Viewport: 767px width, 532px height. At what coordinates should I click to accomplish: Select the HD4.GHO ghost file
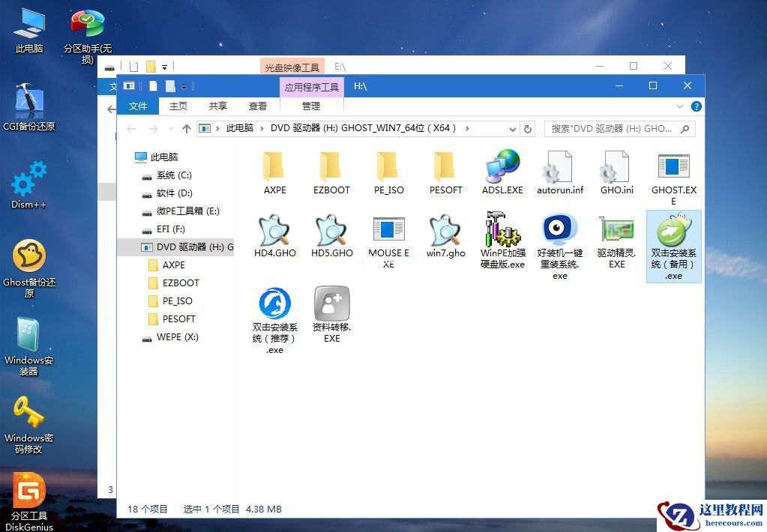click(x=274, y=236)
